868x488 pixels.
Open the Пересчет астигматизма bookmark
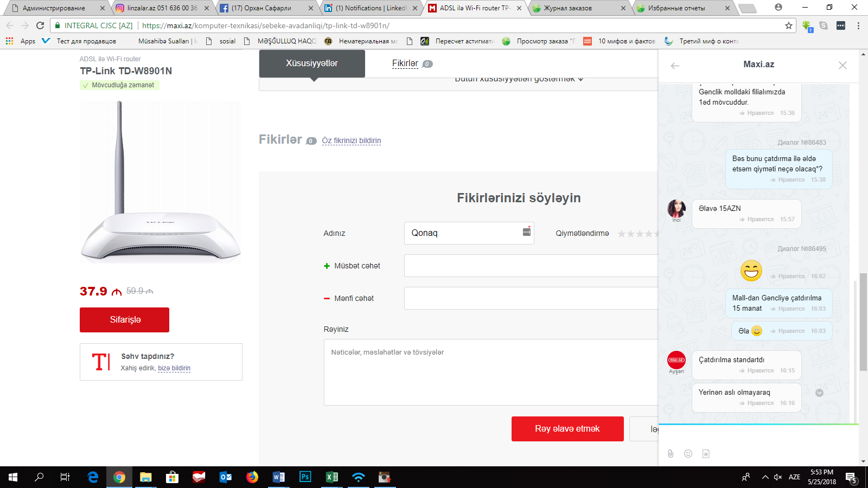click(x=458, y=41)
